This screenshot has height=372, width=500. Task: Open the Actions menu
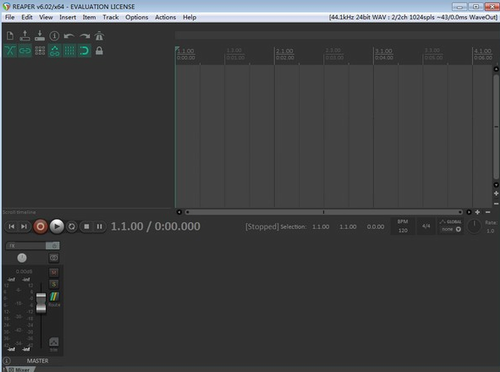click(x=165, y=17)
